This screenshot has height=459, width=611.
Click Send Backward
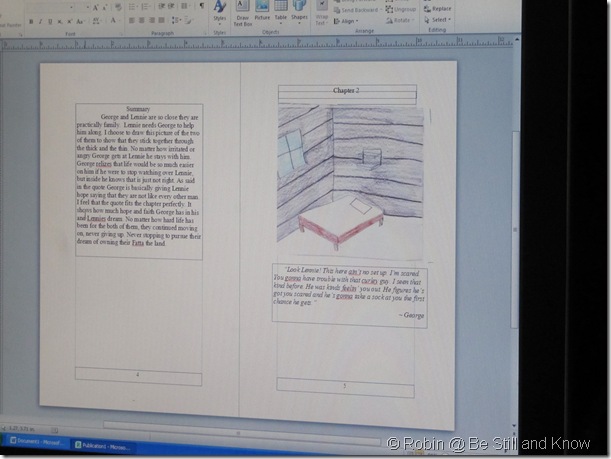(356, 10)
